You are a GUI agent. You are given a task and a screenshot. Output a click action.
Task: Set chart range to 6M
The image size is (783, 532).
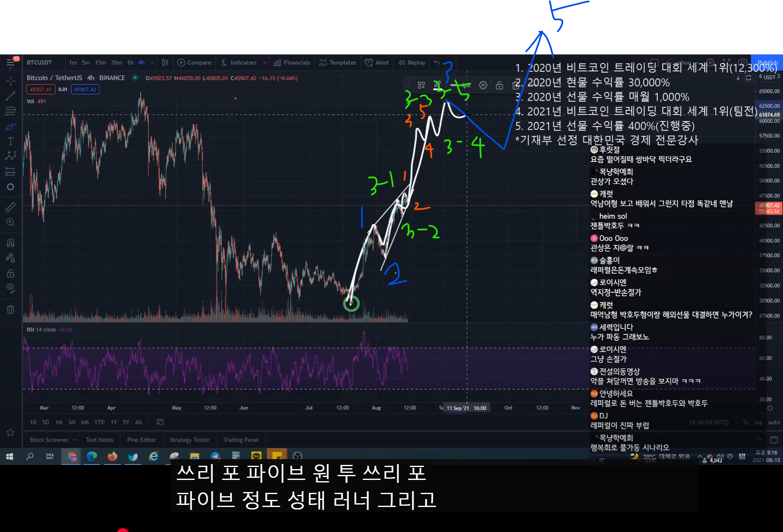coord(85,422)
